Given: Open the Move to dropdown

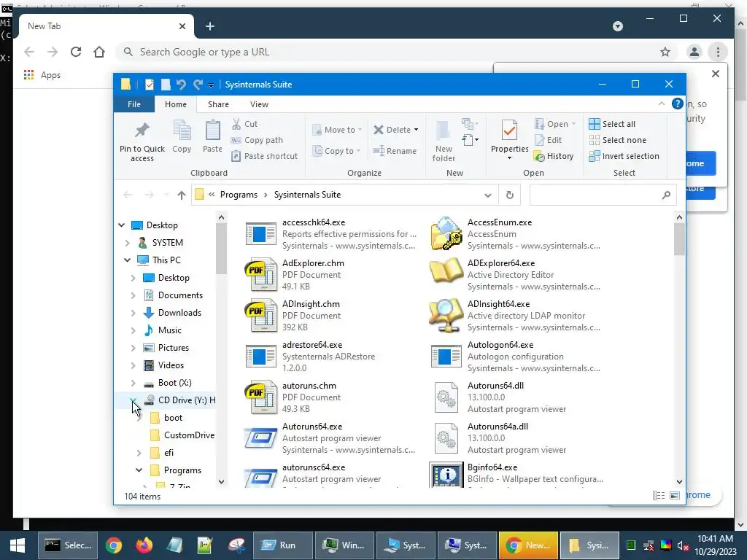Looking at the screenshot, I should pyautogui.click(x=337, y=130).
